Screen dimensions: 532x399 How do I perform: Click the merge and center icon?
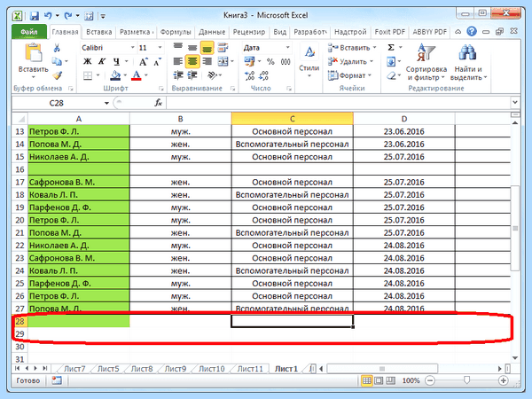coord(223,61)
